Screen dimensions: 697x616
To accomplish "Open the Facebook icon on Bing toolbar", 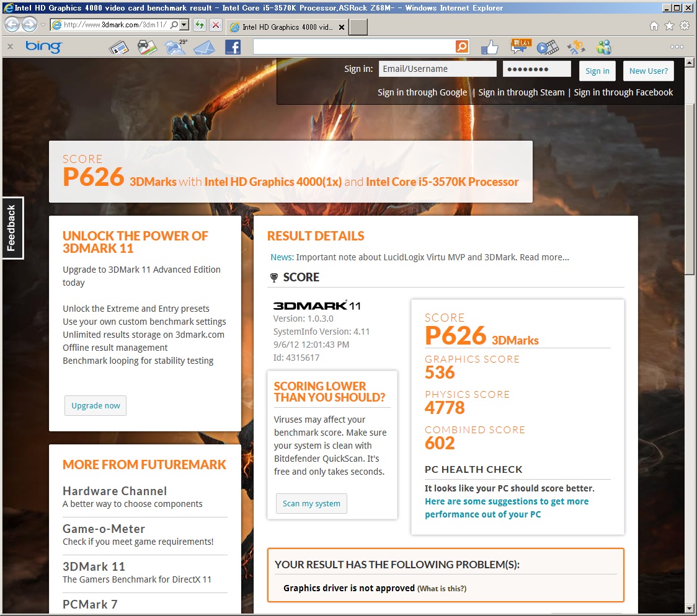I will 233,47.
